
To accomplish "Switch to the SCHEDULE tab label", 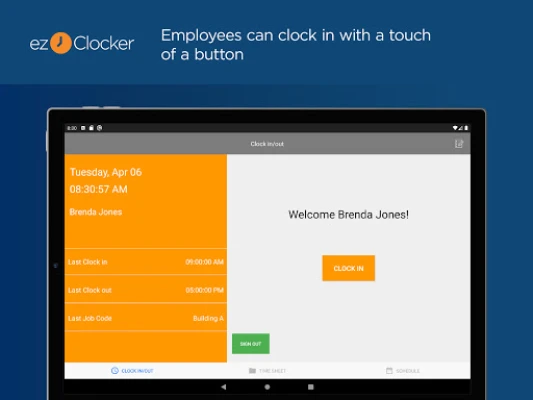I will pos(408,371).
